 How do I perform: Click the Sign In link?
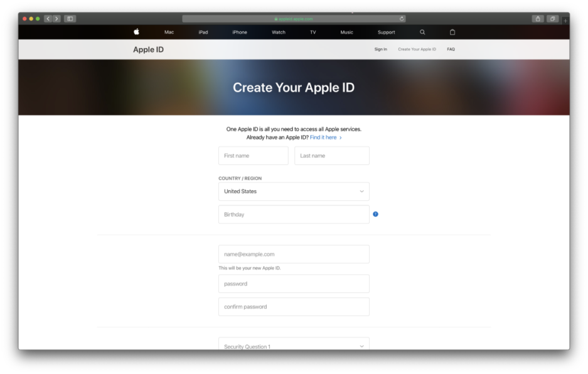(x=380, y=49)
